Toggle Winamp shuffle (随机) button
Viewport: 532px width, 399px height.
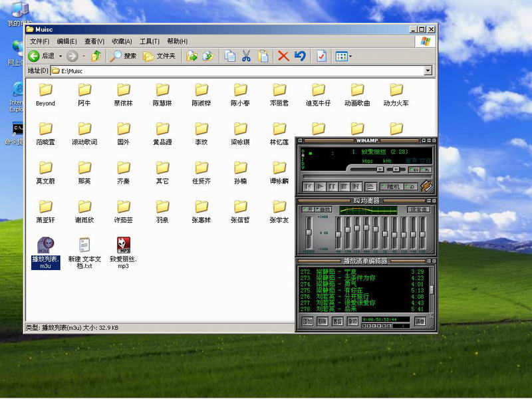point(392,187)
